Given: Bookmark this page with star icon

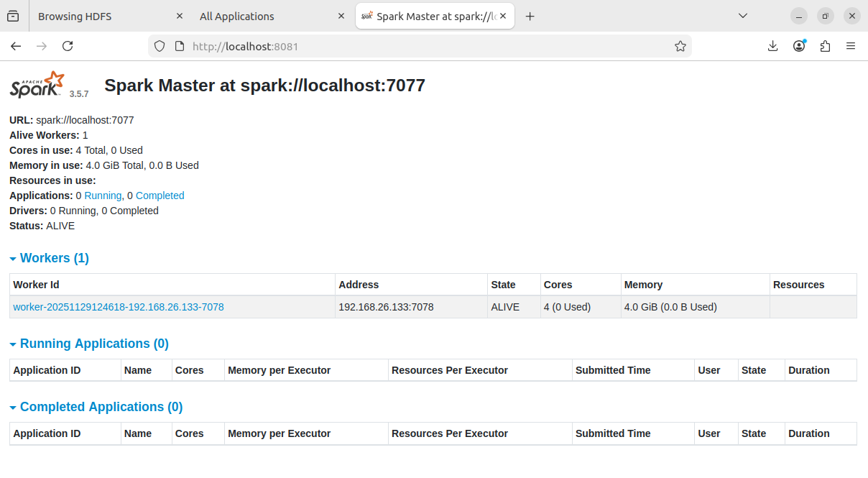Looking at the screenshot, I should pyautogui.click(x=680, y=46).
